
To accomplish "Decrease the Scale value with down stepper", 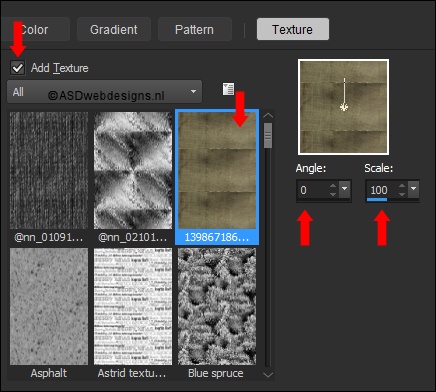I will coord(402,194).
